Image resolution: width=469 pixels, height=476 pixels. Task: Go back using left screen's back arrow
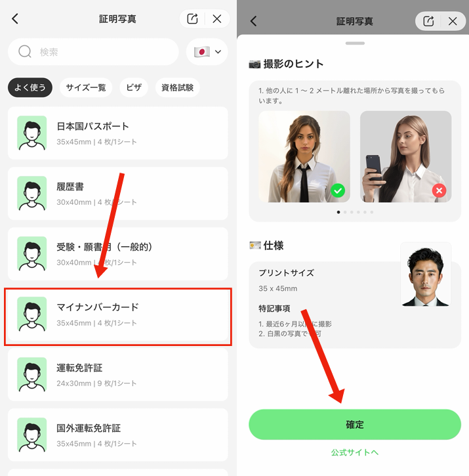point(15,19)
